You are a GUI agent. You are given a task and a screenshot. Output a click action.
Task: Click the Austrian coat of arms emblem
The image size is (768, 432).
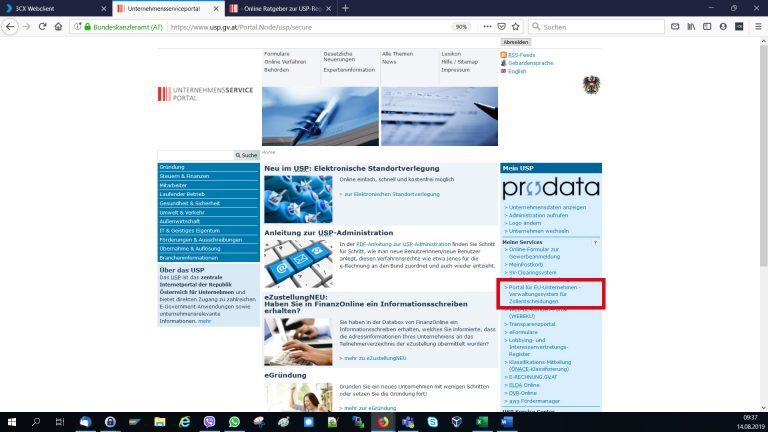coord(591,85)
